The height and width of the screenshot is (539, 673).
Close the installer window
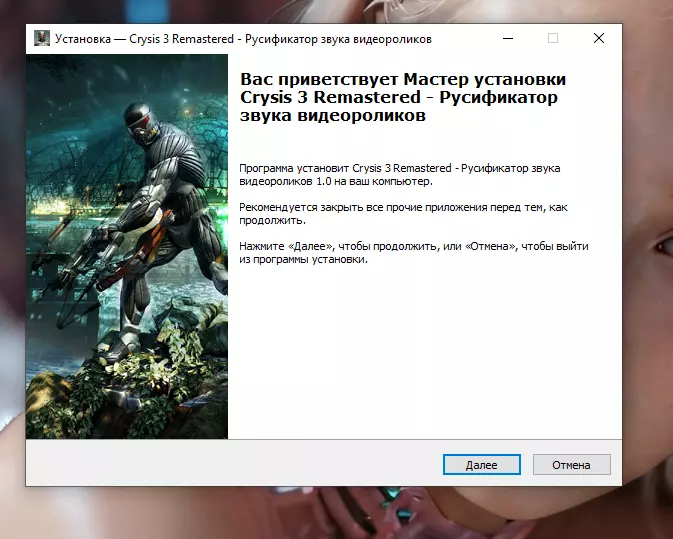(599, 39)
